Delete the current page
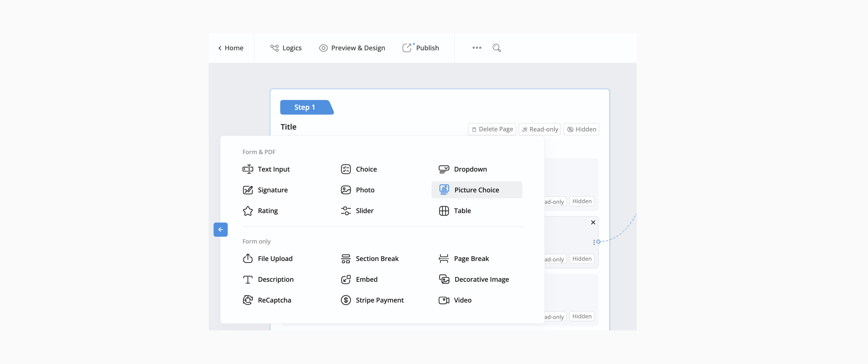Viewport: 868px width, 364px height. (492, 129)
